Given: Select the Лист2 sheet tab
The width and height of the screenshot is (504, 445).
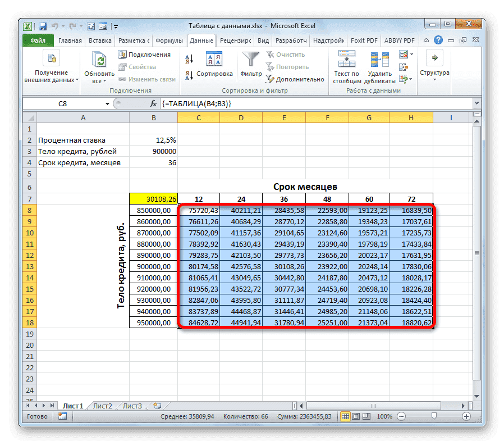Looking at the screenshot, I should (x=103, y=405).
